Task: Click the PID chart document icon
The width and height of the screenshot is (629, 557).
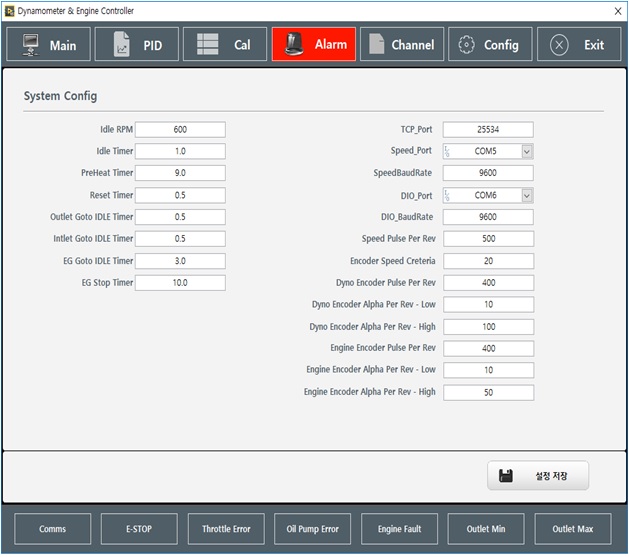Action: 121,45
